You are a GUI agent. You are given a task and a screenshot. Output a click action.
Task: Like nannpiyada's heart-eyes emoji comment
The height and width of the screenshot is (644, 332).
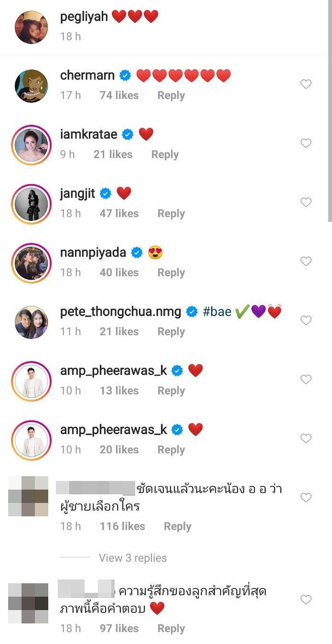(306, 262)
